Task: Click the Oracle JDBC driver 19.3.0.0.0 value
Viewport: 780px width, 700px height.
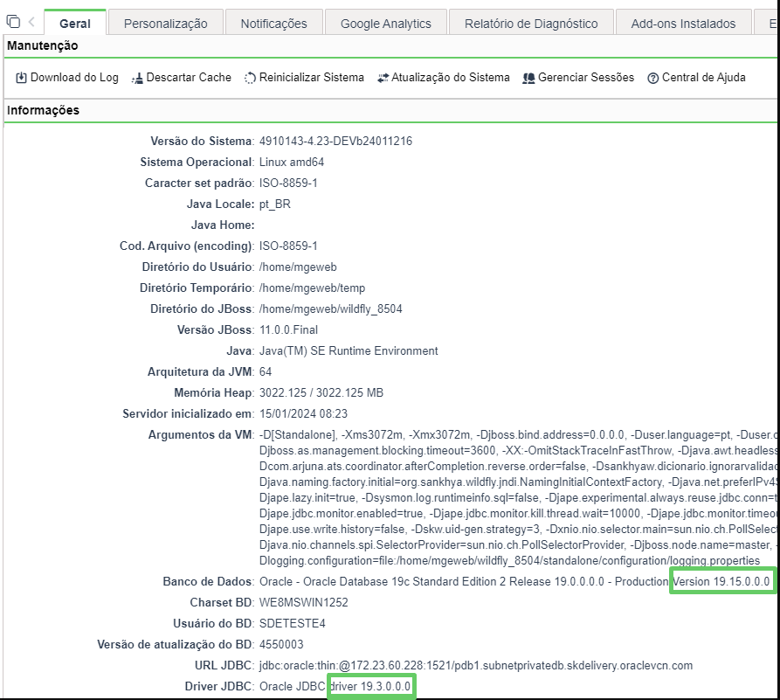Action: 335,687
